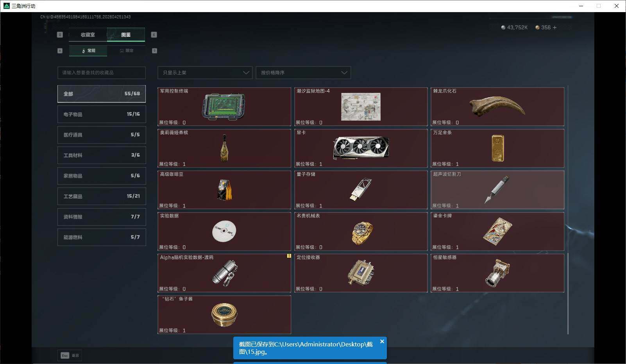Click the Esc key icon

[x=65, y=355]
